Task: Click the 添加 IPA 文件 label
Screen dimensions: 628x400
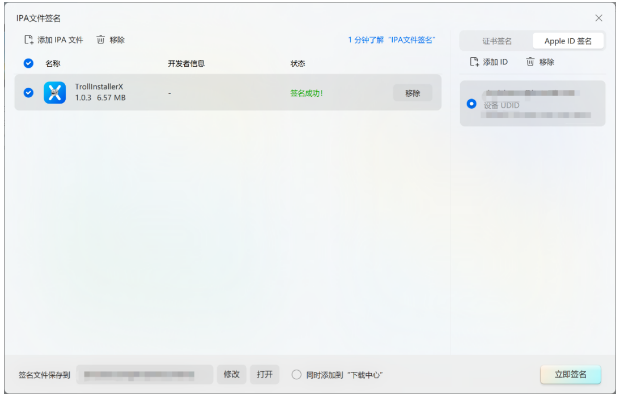Action: [61, 40]
